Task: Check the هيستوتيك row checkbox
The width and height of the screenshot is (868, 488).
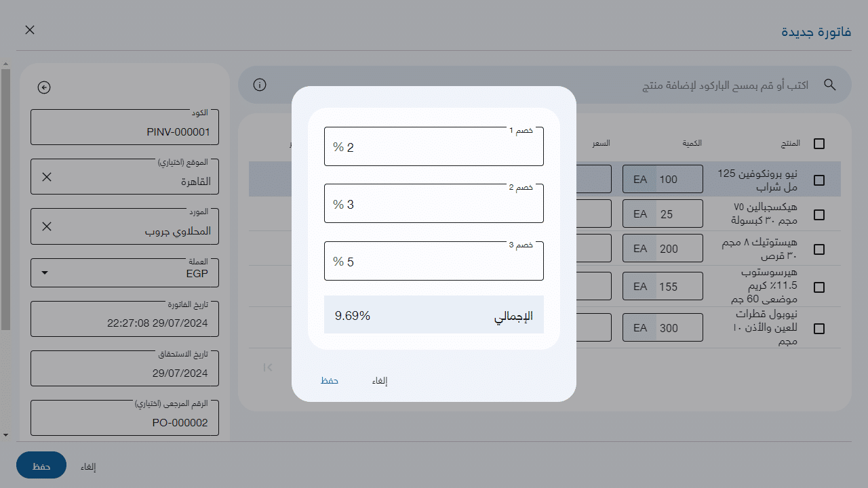Action: 819,249
